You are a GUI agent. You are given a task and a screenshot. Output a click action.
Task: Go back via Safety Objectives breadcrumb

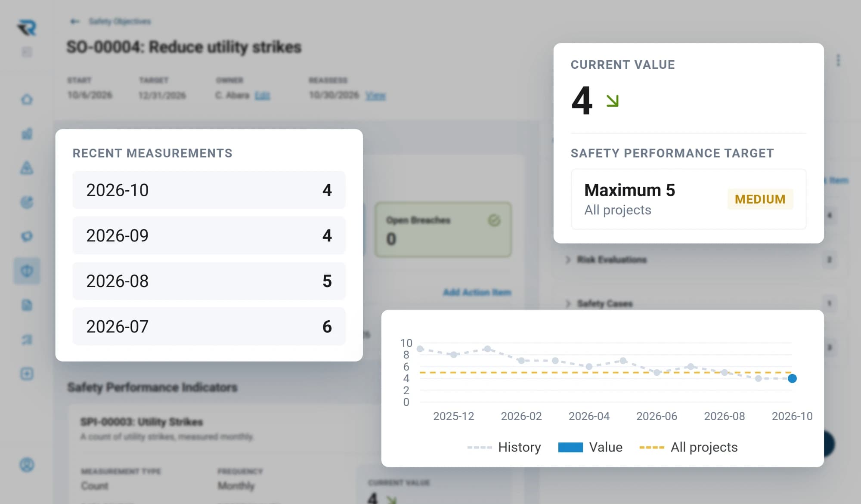coord(120,21)
